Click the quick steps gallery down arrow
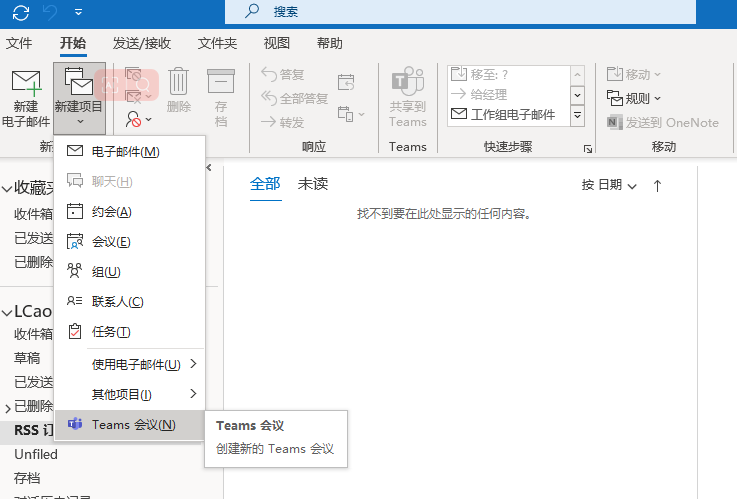This screenshot has height=499, width=737. pos(578,95)
